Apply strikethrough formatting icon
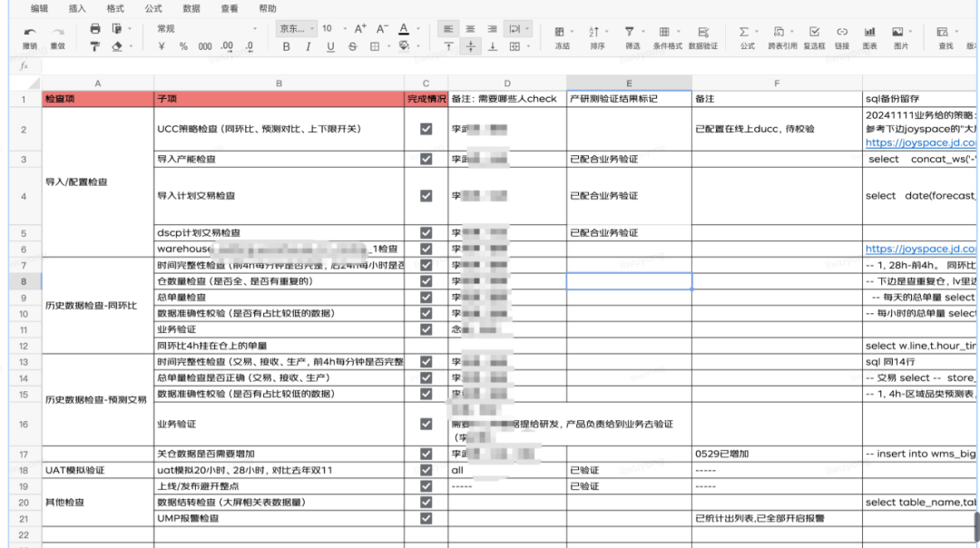The height and width of the screenshot is (548, 980). 352,46
